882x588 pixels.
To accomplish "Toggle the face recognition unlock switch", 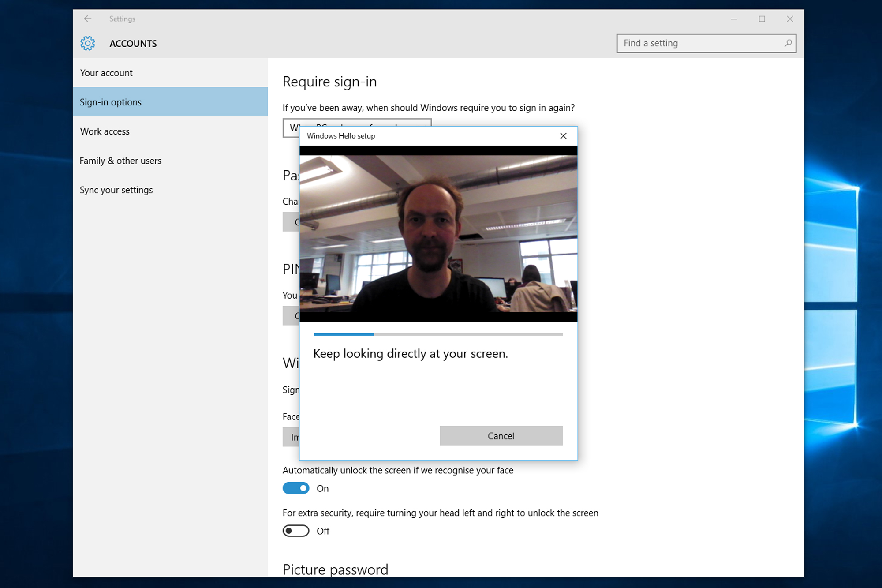I will [295, 488].
